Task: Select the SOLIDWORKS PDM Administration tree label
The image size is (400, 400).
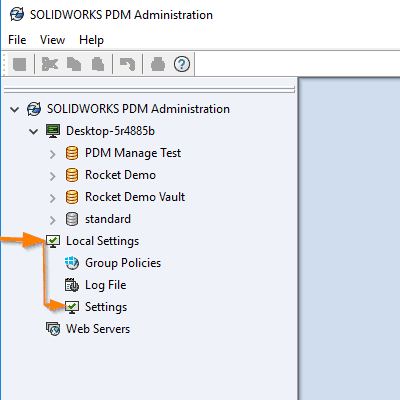Action: click(x=138, y=109)
